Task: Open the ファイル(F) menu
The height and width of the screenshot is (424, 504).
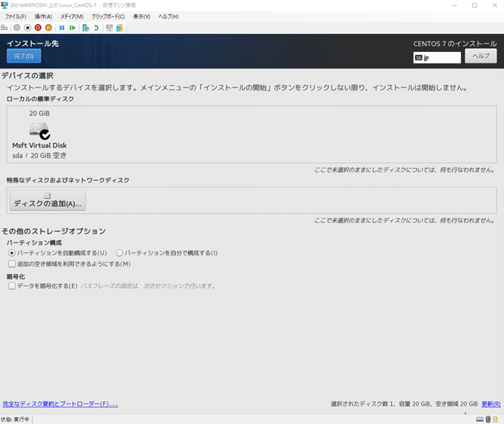Action: (16, 17)
